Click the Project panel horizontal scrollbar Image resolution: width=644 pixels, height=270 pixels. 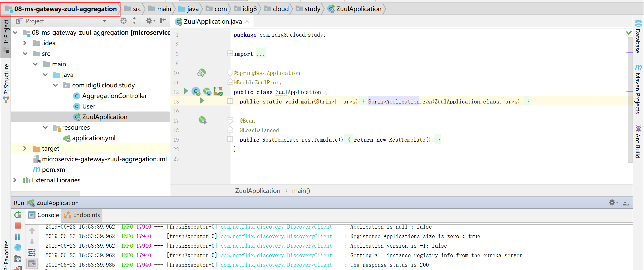tap(46, 194)
